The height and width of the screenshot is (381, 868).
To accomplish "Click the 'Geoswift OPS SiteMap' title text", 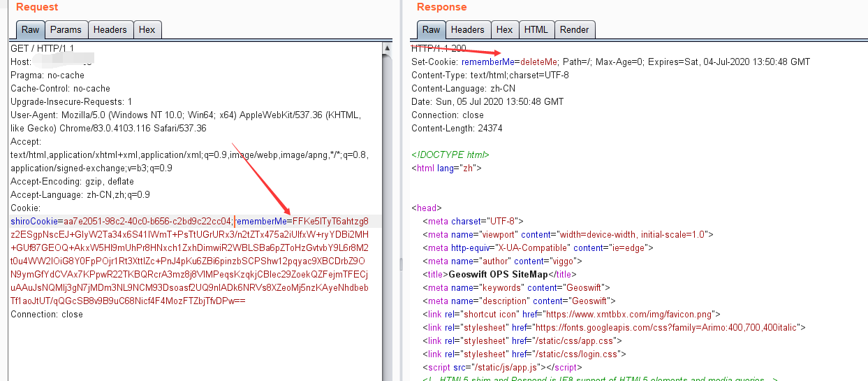I will pyautogui.click(x=499, y=274).
